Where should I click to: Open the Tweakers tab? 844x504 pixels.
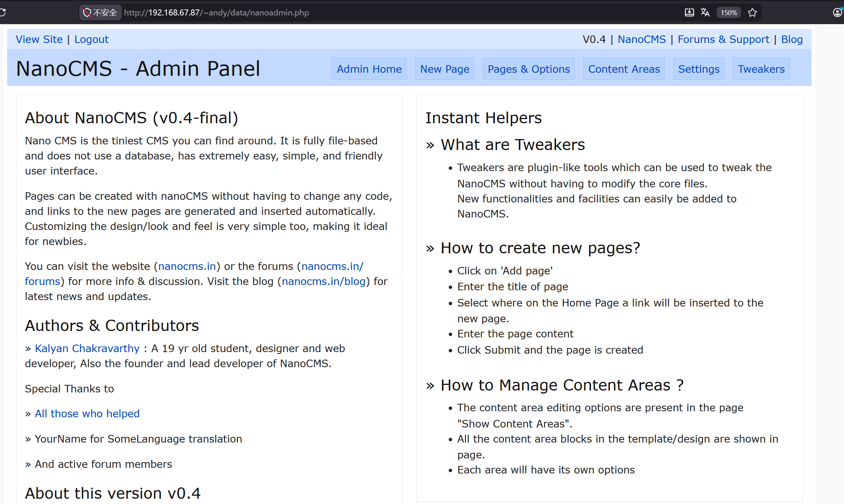pyautogui.click(x=761, y=69)
